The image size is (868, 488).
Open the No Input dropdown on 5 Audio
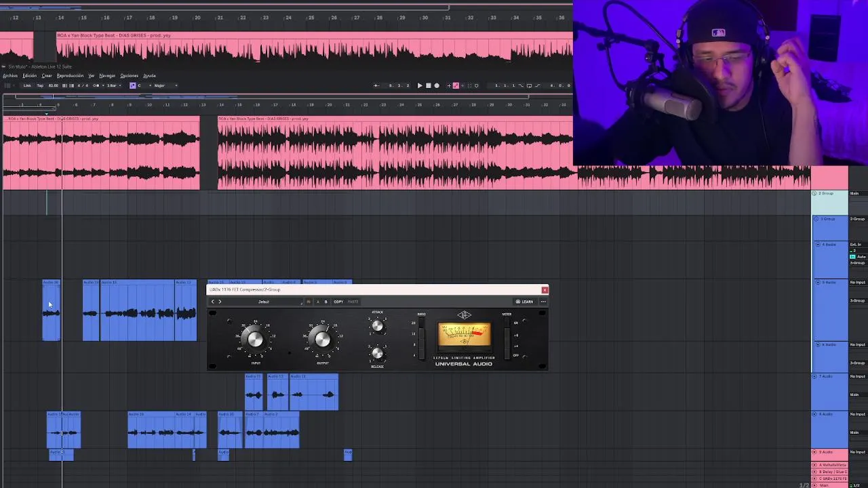(x=859, y=282)
